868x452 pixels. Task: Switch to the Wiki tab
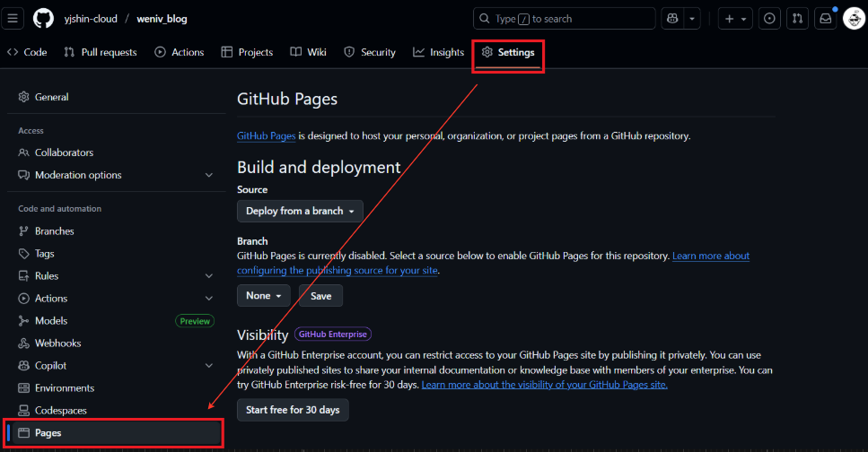309,52
